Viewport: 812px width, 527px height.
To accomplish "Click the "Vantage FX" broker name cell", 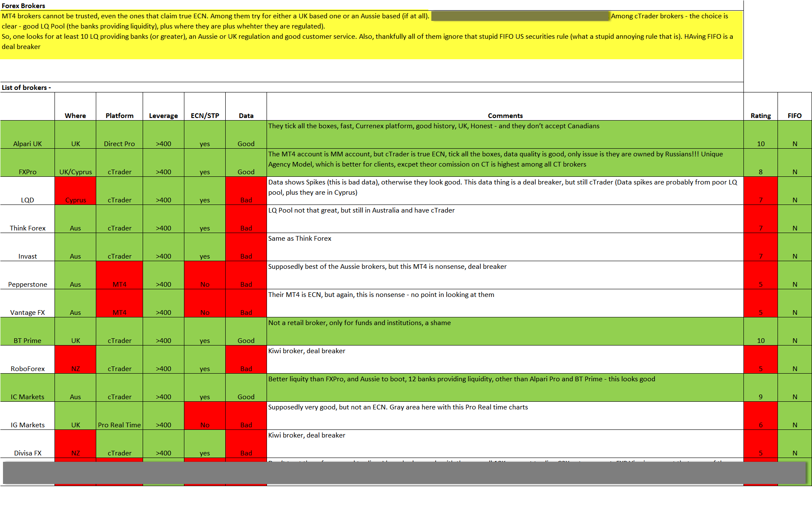I will 28,303.
